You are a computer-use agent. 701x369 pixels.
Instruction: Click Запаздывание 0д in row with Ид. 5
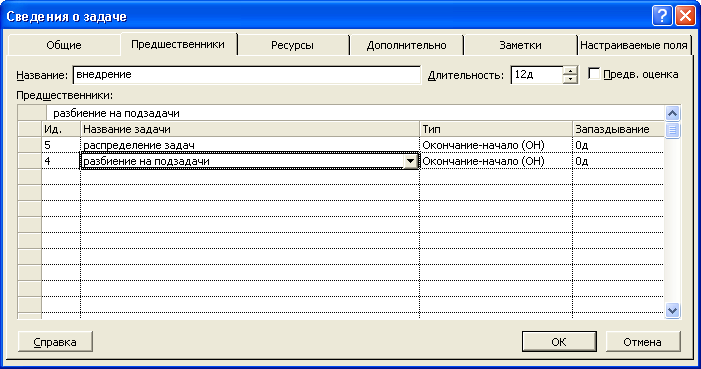[618, 145]
